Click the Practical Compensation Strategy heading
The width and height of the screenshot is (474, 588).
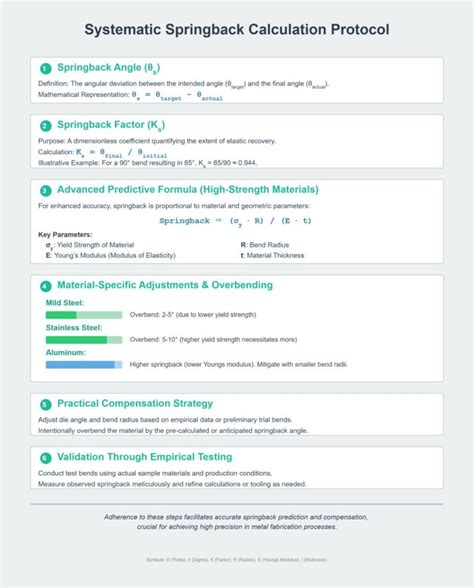135,404
